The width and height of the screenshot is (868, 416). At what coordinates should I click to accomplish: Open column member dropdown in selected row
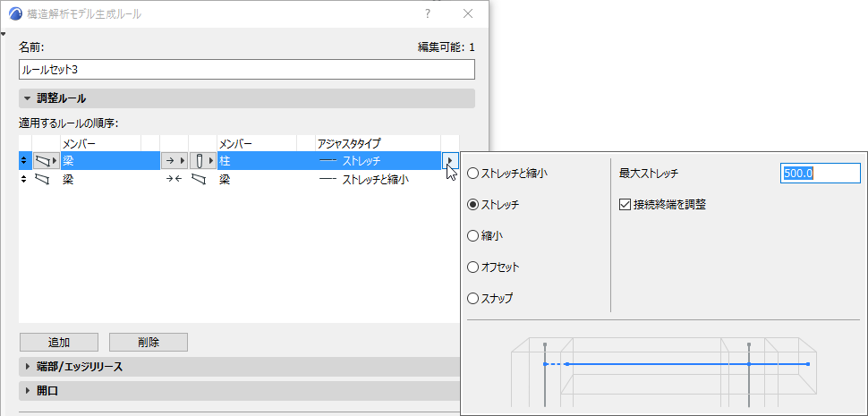click(x=202, y=161)
